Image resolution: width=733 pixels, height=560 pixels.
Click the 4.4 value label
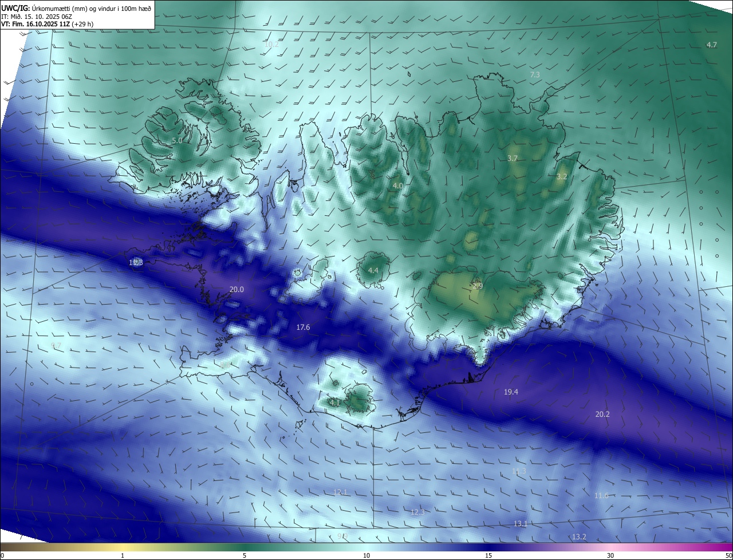click(x=373, y=270)
